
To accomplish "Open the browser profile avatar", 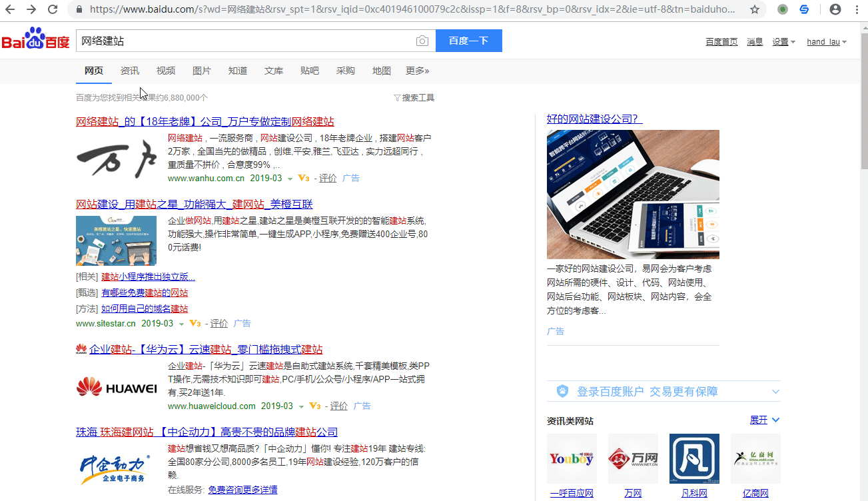I will pos(835,10).
